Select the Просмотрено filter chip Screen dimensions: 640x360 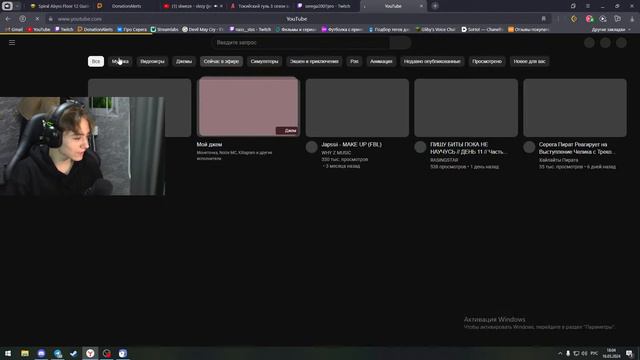[x=487, y=61]
